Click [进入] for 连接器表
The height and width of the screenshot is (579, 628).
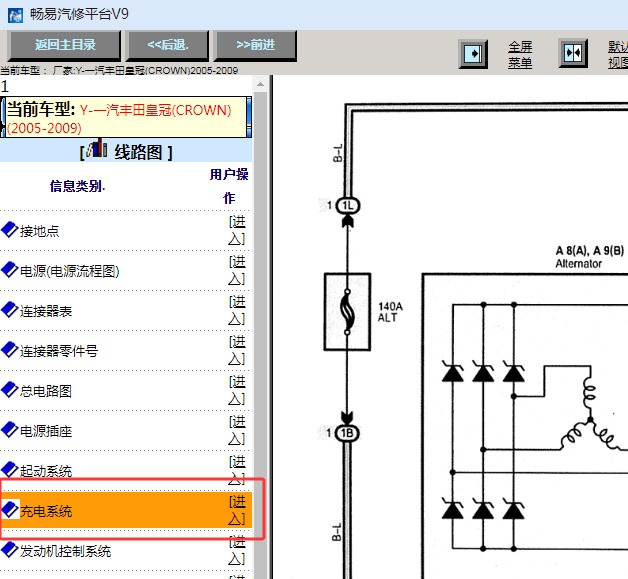coord(237,311)
